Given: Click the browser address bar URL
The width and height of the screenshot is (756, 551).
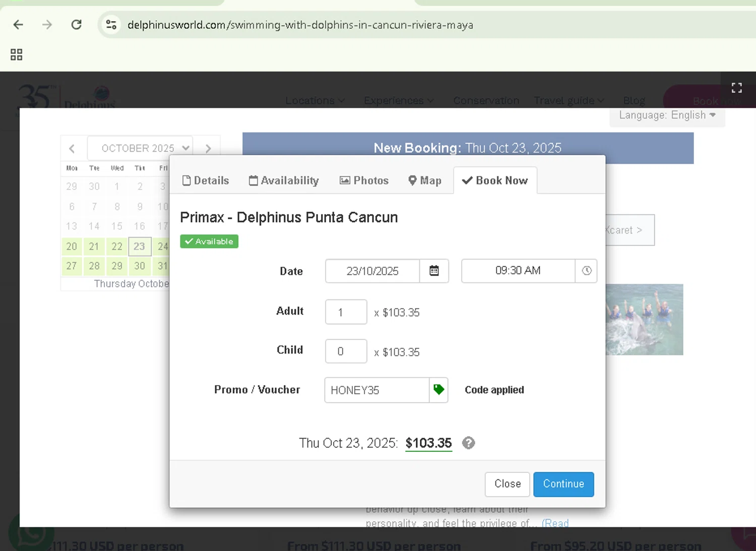Looking at the screenshot, I should (300, 25).
